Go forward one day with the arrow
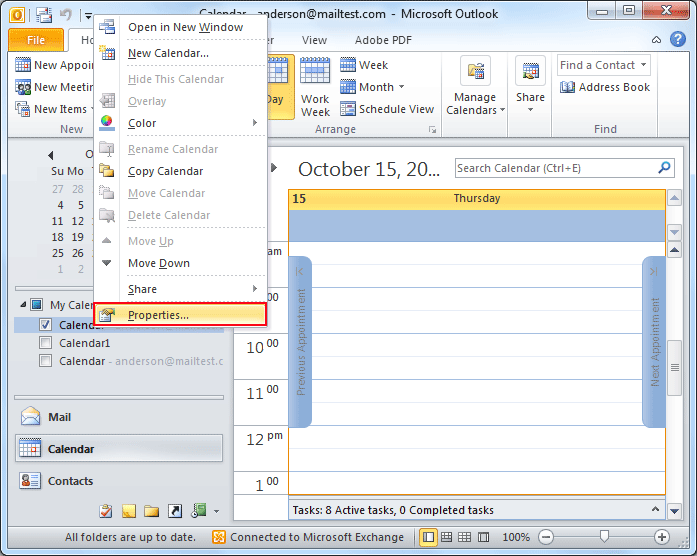Viewport: 697px width, 556px height. click(274, 168)
